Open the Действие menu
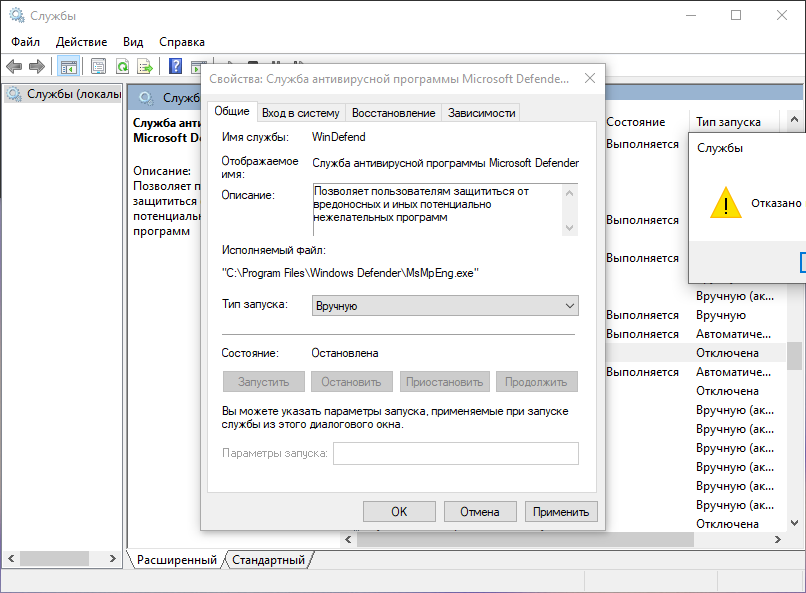This screenshot has height=593, width=806. [81, 42]
